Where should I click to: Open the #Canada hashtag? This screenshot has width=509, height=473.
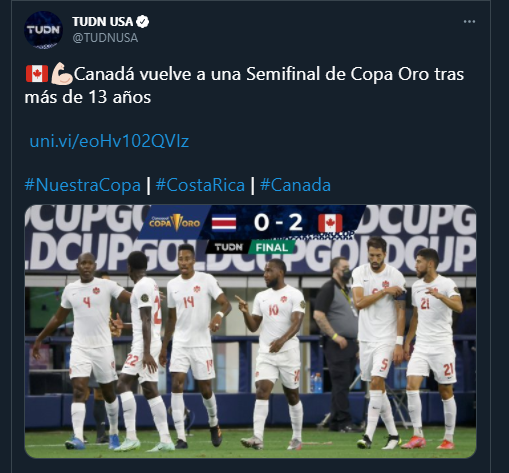coord(295,185)
